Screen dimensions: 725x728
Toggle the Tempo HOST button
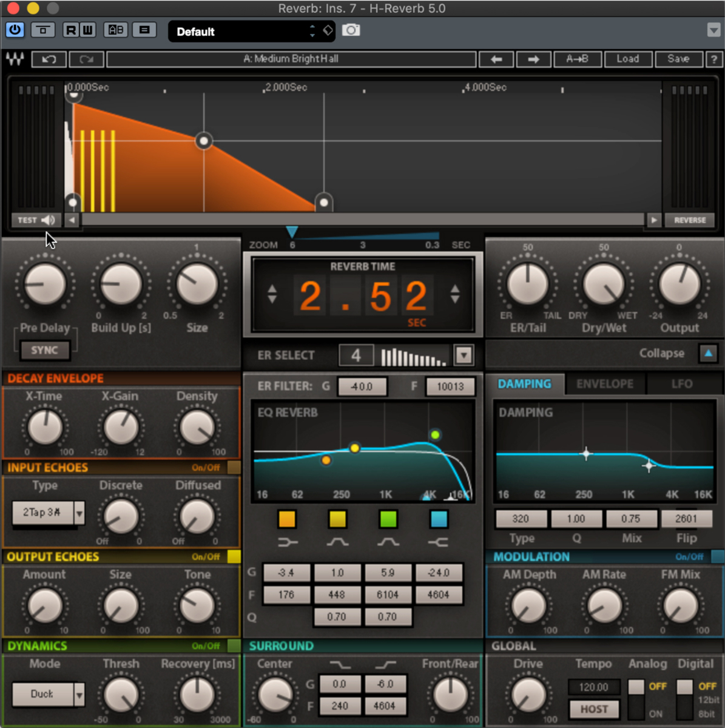594,709
